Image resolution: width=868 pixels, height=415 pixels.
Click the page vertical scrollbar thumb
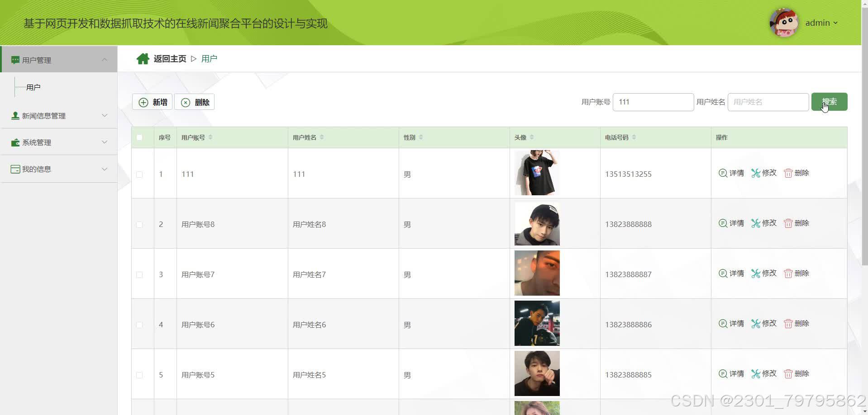pyautogui.click(x=864, y=136)
